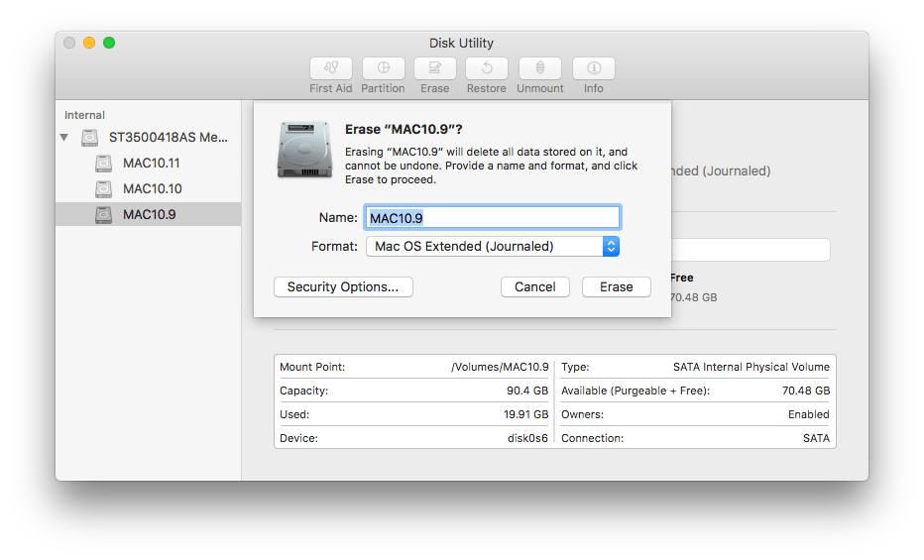Unmount the selected volume via toolbar

[x=539, y=68]
